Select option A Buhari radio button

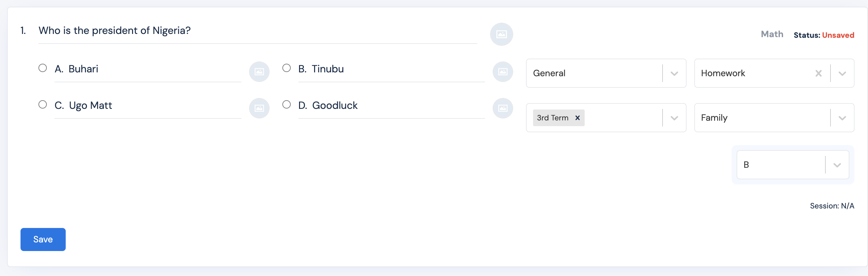pos(43,68)
